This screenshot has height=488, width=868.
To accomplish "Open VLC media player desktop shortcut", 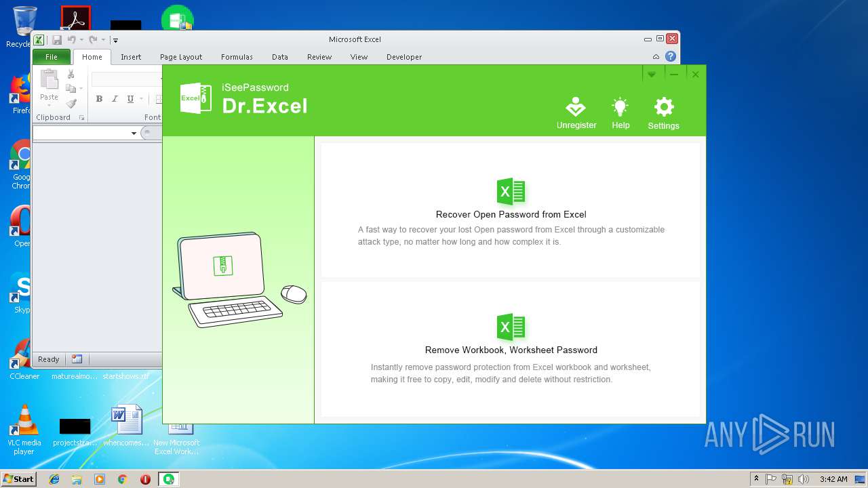I will pyautogui.click(x=24, y=430).
